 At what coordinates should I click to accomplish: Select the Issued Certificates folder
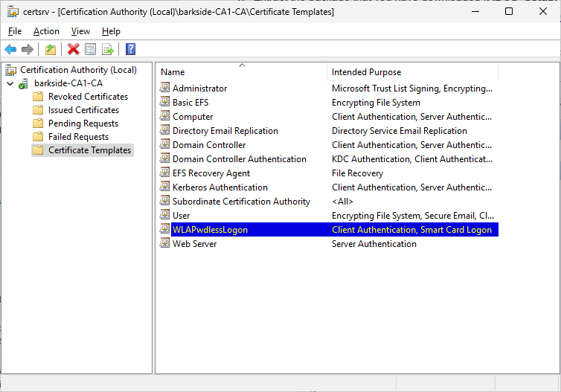pos(82,110)
